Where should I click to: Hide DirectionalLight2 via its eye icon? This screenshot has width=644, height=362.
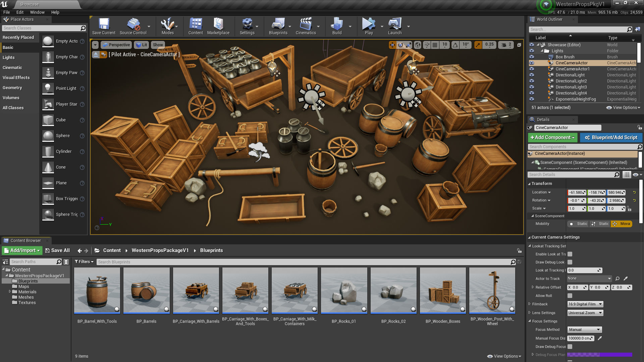[x=532, y=81]
